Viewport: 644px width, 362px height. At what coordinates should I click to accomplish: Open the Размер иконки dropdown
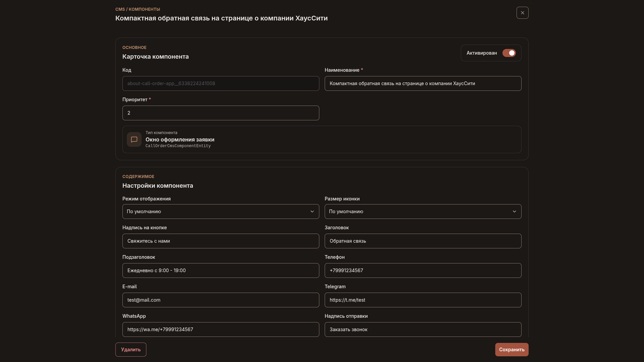coord(423,211)
